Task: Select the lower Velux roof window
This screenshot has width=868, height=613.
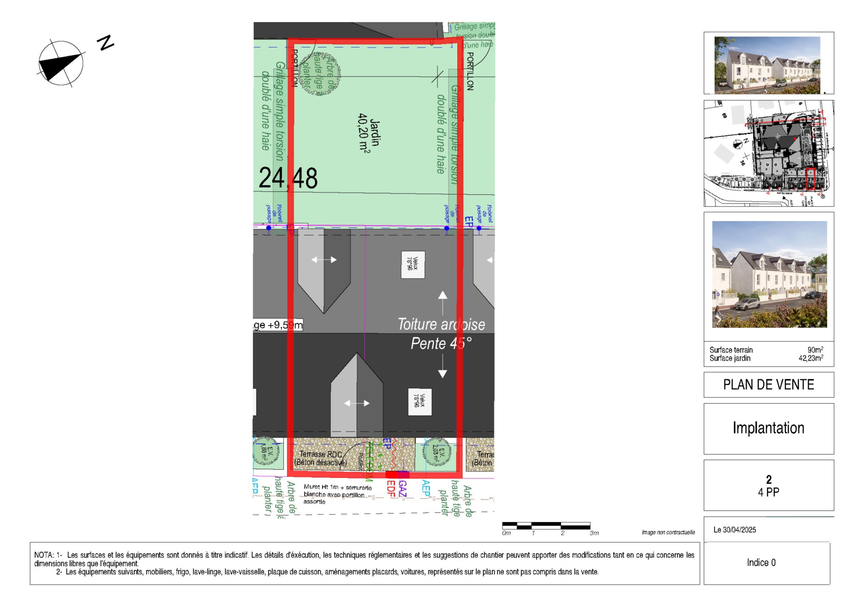Action: [420, 402]
